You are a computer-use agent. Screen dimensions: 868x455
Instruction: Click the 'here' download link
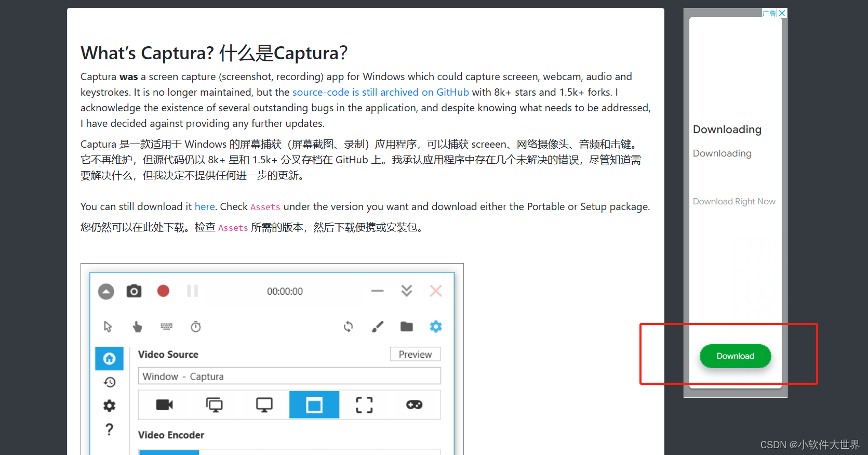205,206
